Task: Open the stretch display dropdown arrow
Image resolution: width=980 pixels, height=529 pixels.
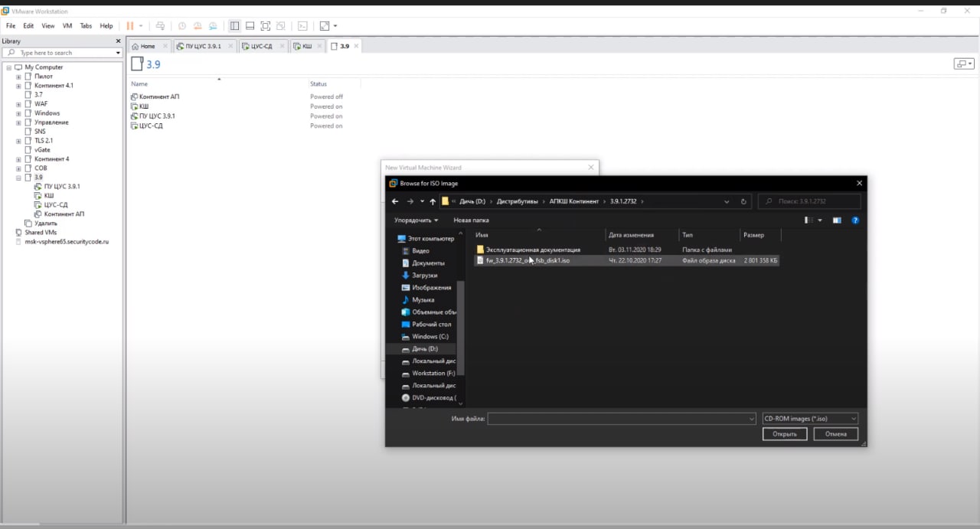Action: tap(335, 26)
